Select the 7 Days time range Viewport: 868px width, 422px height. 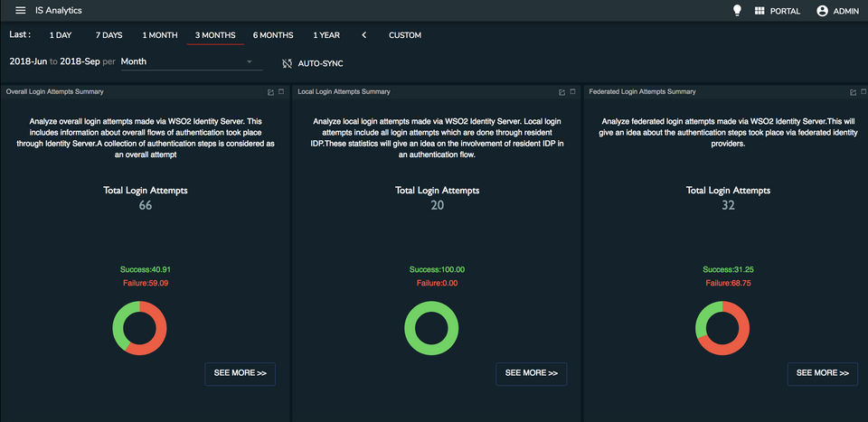point(108,35)
